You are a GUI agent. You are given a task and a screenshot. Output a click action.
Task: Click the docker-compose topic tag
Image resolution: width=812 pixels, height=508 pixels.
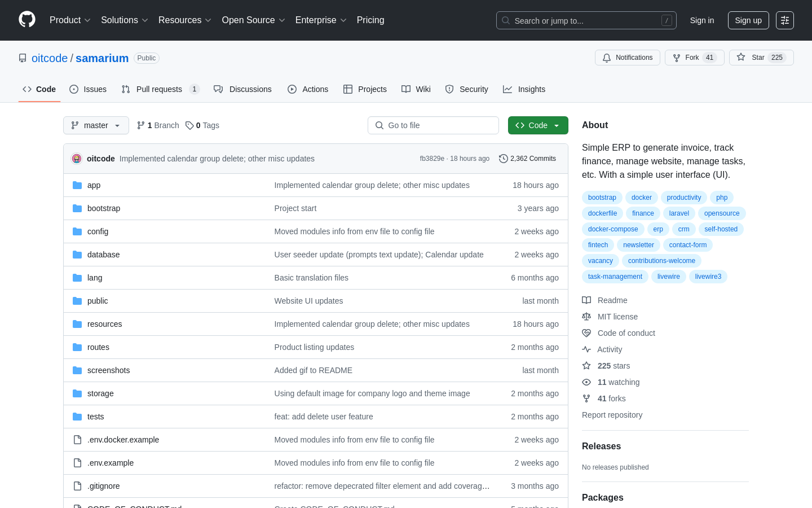pos(613,229)
